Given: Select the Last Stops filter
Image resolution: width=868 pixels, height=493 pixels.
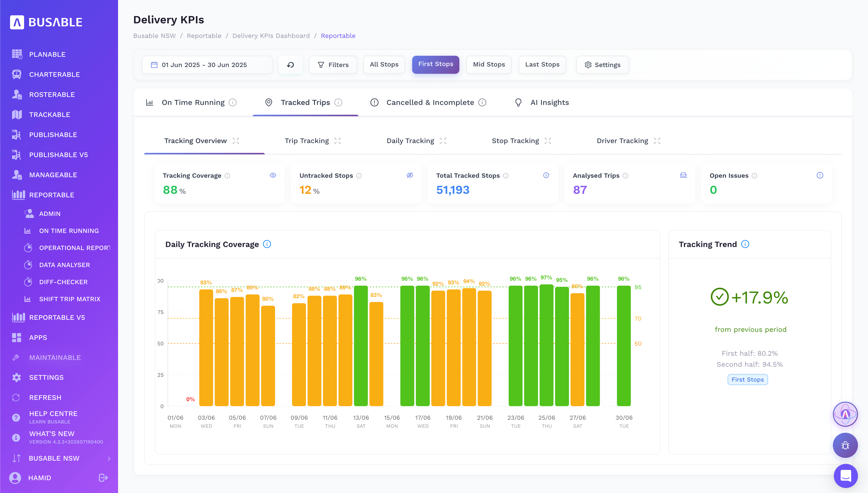Looking at the screenshot, I should [542, 65].
